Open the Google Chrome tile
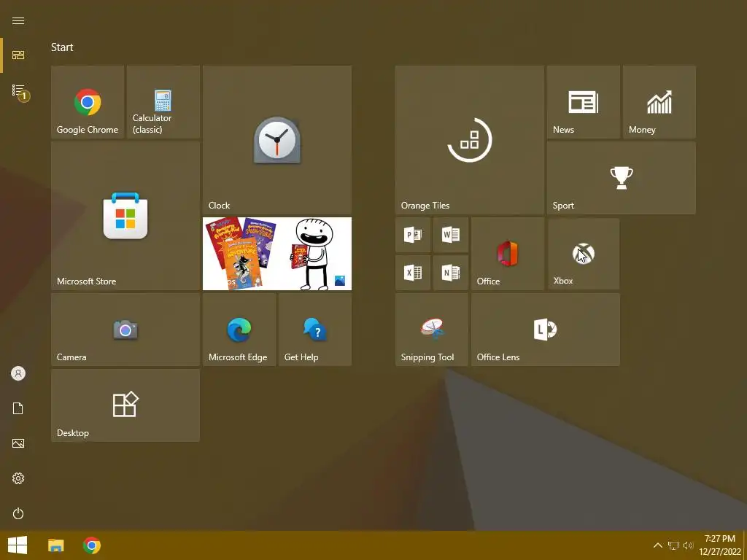Image resolution: width=747 pixels, height=560 pixels. [x=88, y=102]
